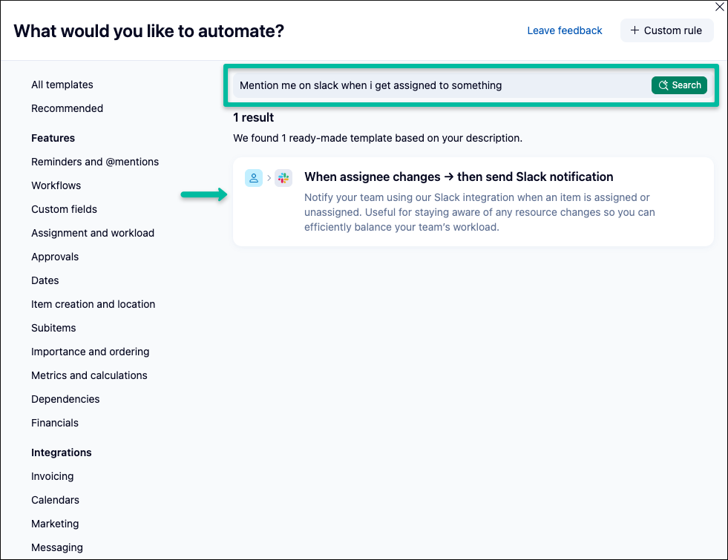This screenshot has height=560, width=728.
Task: Show Workflows templates
Action: [56, 185]
